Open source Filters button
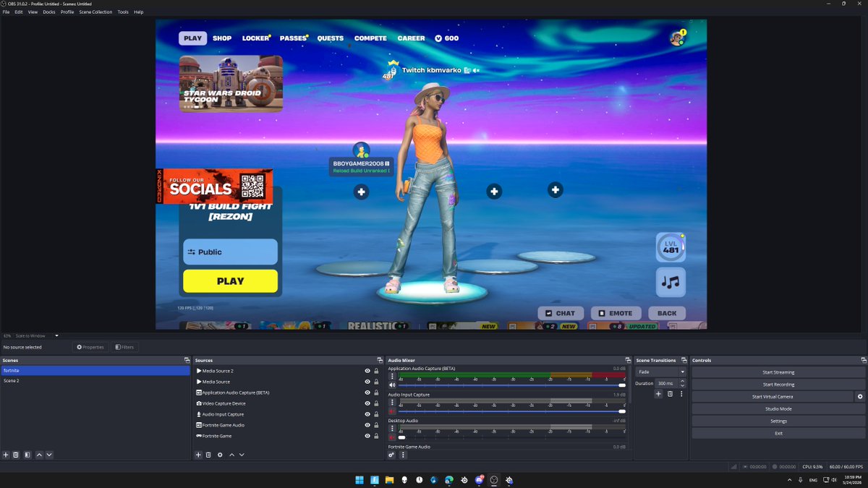868x488 pixels. tap(124, 347)
